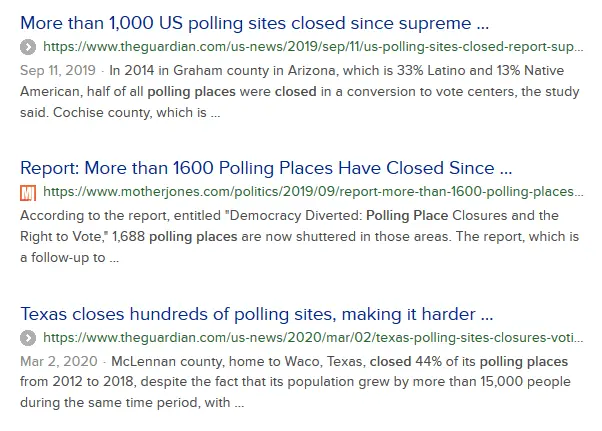Click the favicon beside the Texas Guardian URL
The image size is (602, 431).
tap(28, 337)
